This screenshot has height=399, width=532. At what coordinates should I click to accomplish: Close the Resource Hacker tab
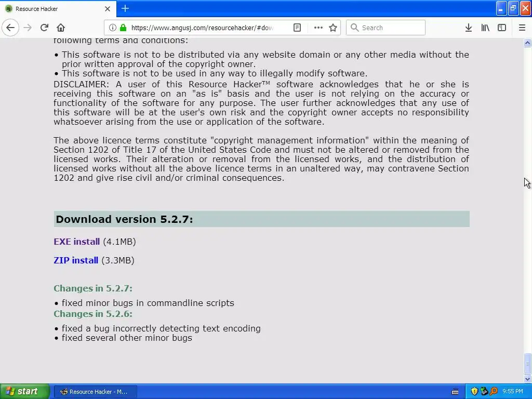point(108,9)
